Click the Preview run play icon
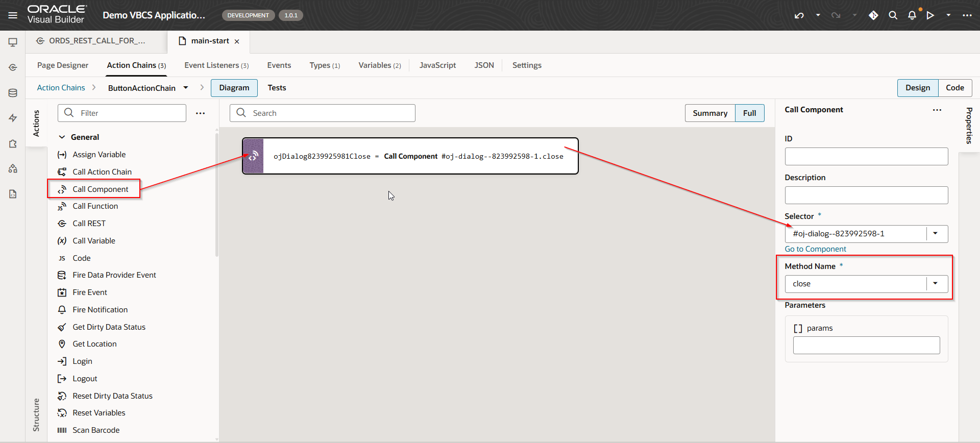980x443 pixels. click(930, 15)
